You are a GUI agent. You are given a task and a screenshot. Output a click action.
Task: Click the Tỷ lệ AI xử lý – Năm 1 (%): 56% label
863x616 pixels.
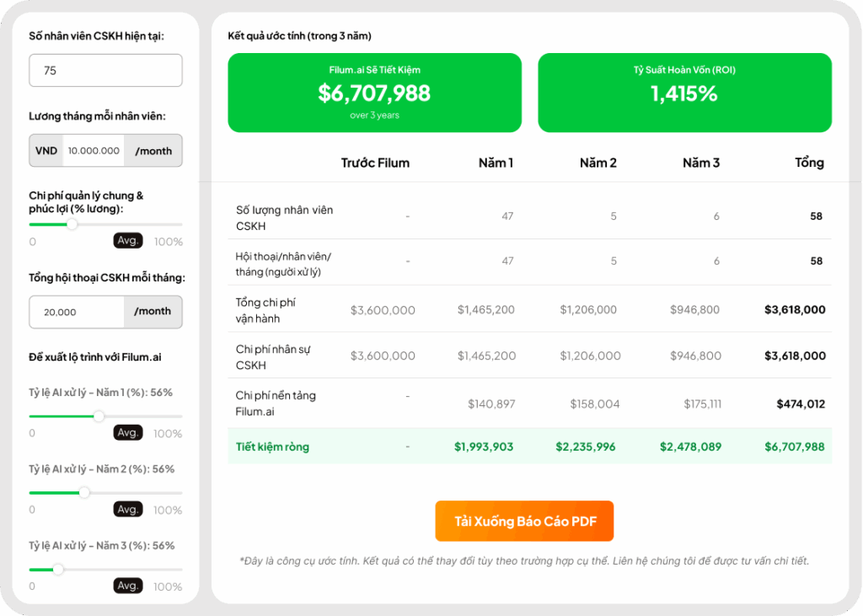[x=101, y=393]
